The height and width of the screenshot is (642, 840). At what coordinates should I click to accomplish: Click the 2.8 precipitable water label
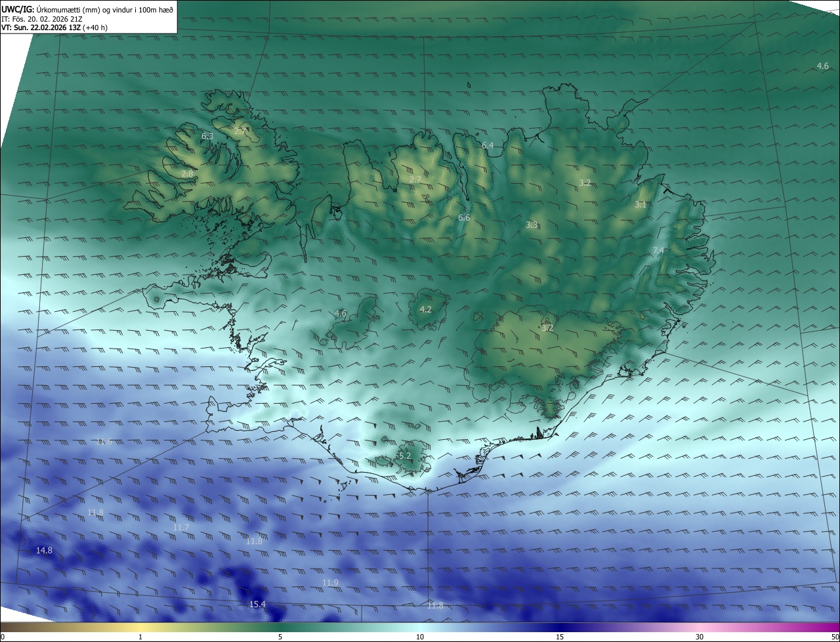pyautogui.click(x=188, y=174)
